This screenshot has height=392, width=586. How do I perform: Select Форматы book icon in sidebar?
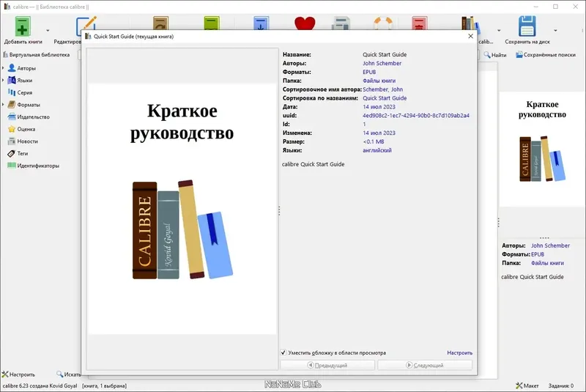(12, 105)
